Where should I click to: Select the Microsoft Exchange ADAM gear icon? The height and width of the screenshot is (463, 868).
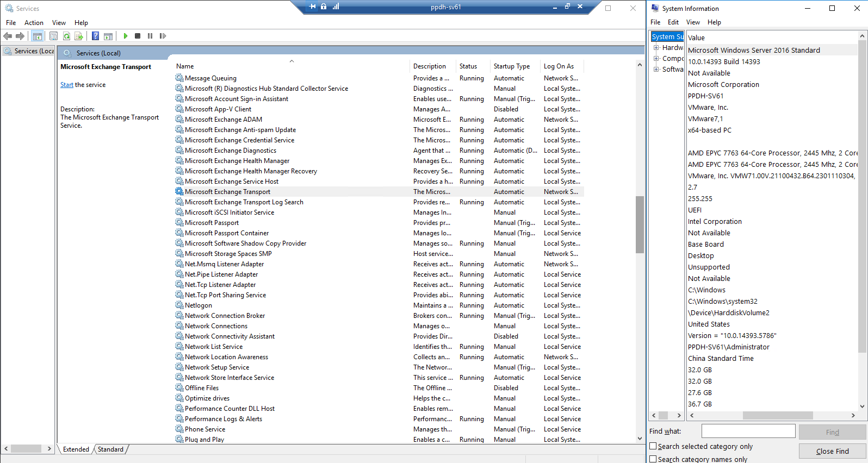pos(179,119)
